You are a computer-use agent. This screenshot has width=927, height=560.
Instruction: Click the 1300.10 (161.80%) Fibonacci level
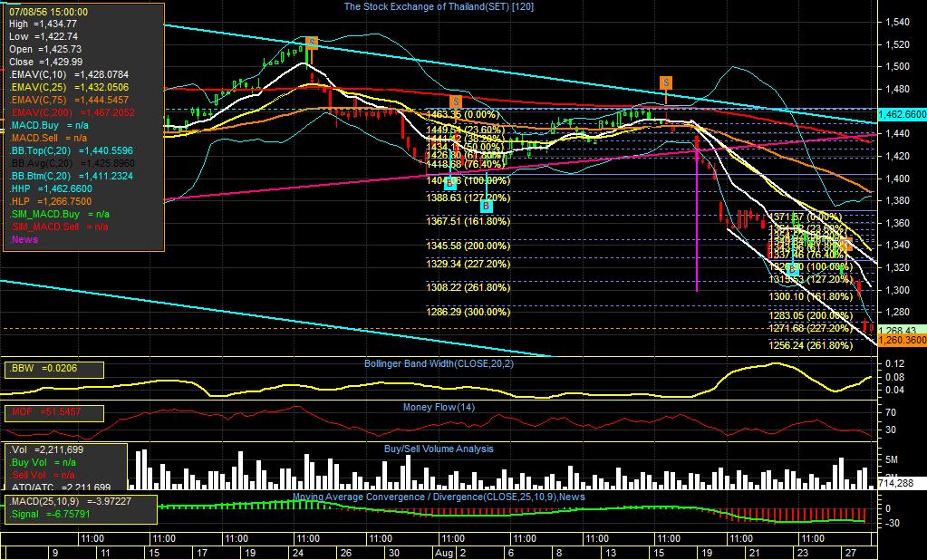810,296
